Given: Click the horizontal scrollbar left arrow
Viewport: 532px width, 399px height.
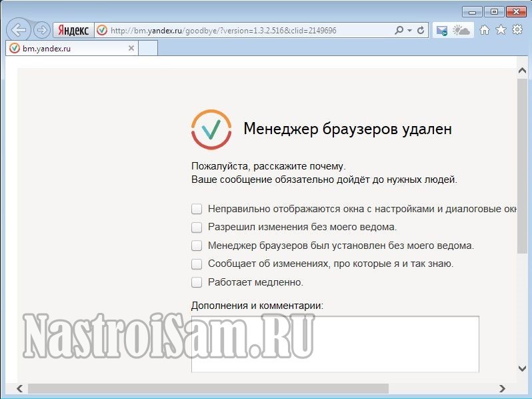Looking at the screenshot, I should 20,388.
